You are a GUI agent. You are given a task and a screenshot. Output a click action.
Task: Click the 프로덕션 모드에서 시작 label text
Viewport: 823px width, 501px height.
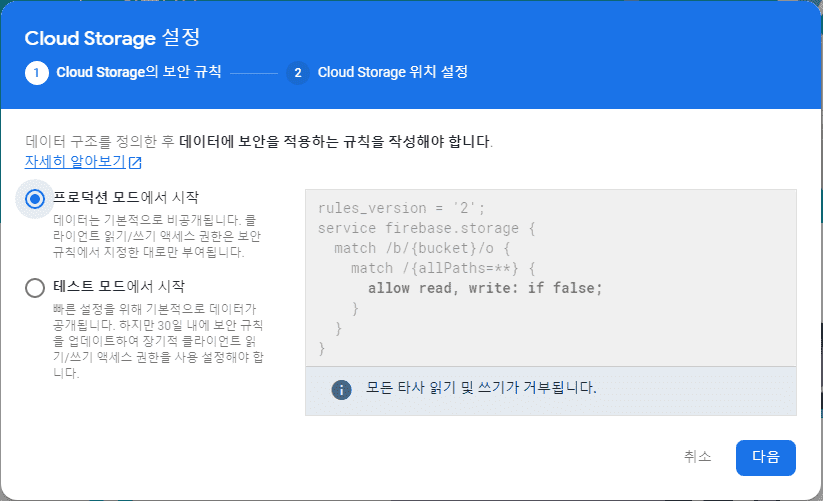[x=126, y=197]
